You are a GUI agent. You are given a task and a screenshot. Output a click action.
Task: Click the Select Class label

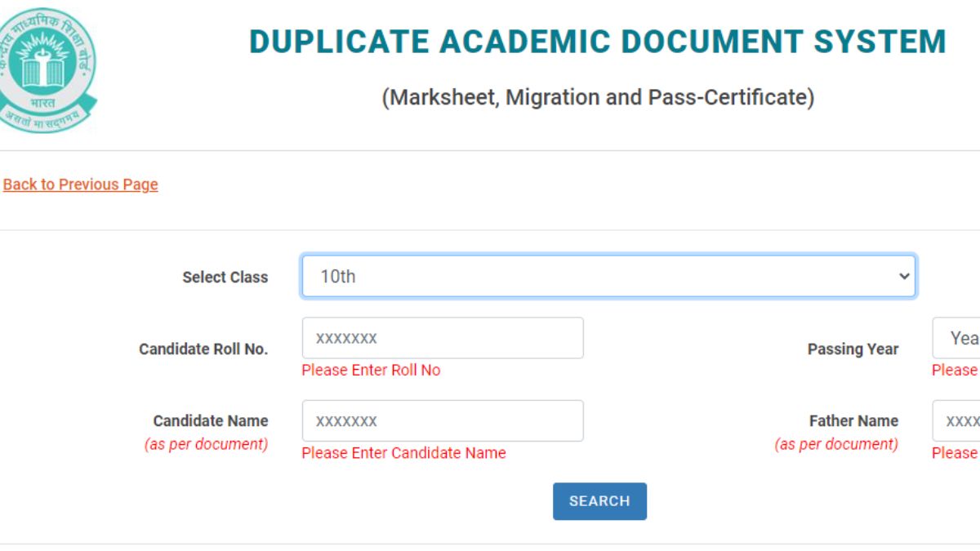tap(225, 278)
